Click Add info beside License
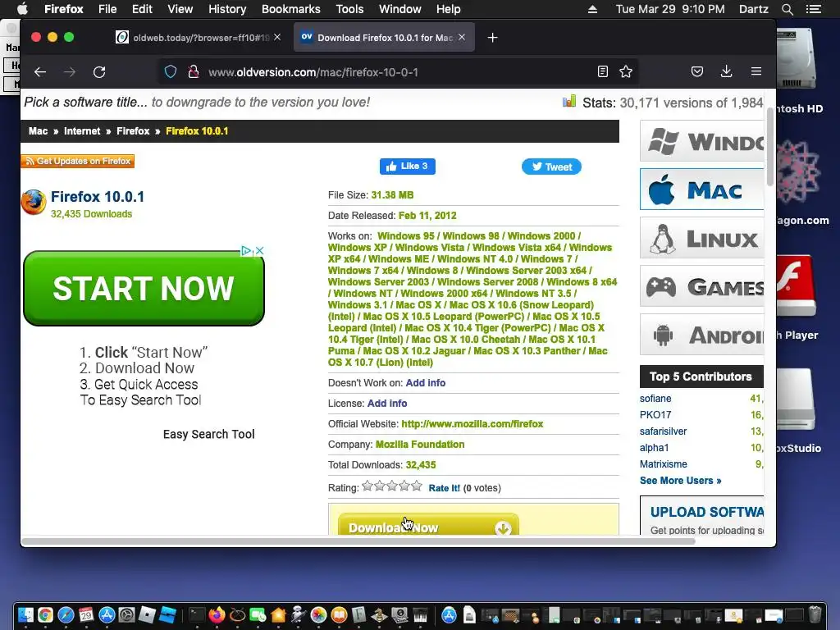This screenshot has width=840, height=630. click(x=387, y=404)
